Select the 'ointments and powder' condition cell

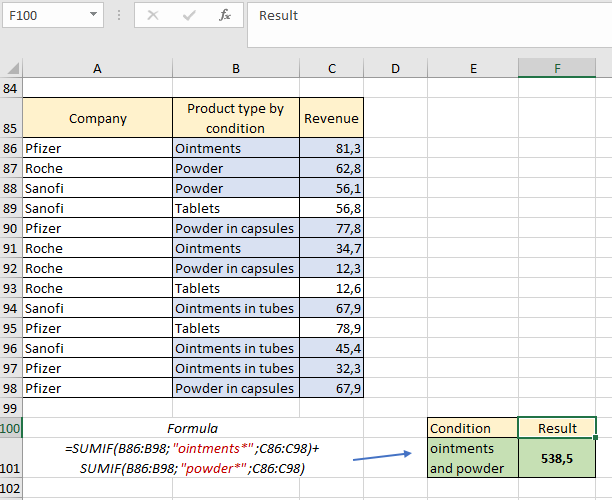pos(472,458)
